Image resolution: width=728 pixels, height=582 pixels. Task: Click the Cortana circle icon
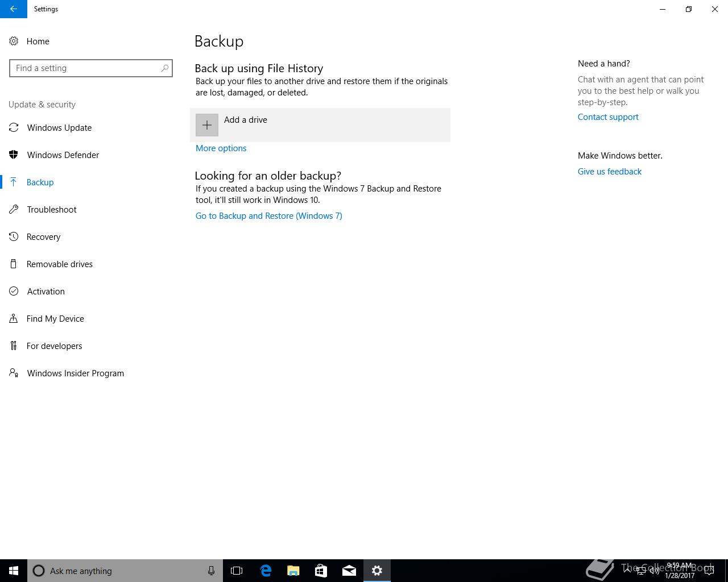tap(39, 571)
